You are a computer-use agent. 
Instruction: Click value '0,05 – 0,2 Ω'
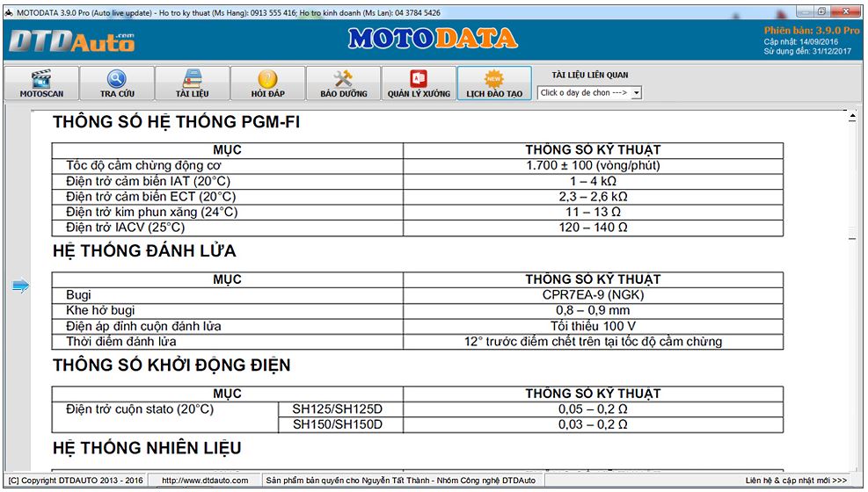click(593, 409)
